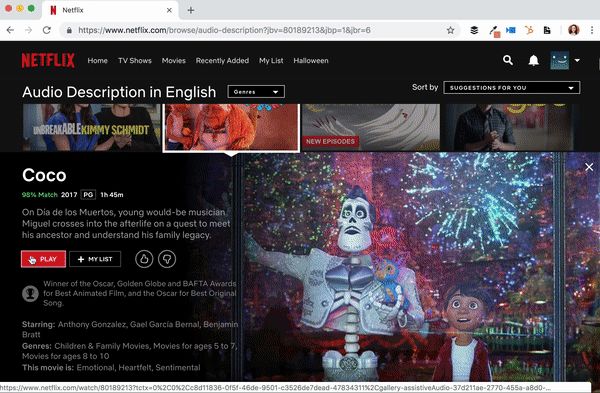
Task: Open My List in navigation
Action: pos(271,60)
